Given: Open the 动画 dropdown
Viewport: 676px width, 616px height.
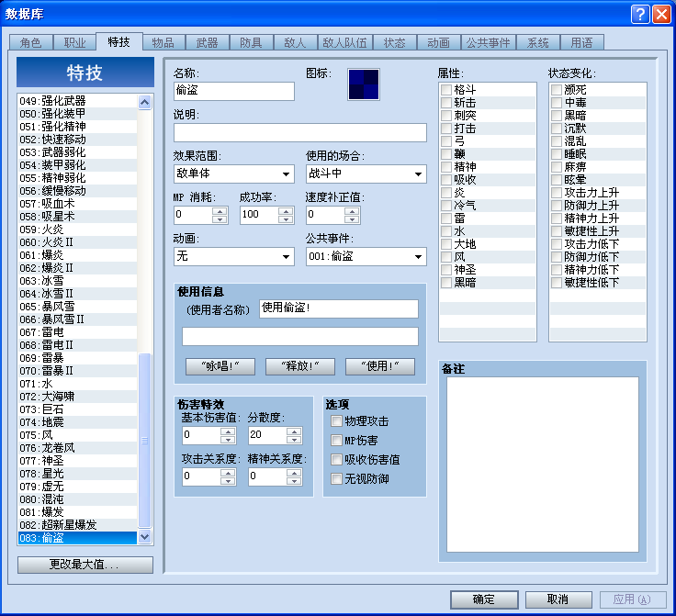Looking at the screenshot, I should (x=234, y=256).
